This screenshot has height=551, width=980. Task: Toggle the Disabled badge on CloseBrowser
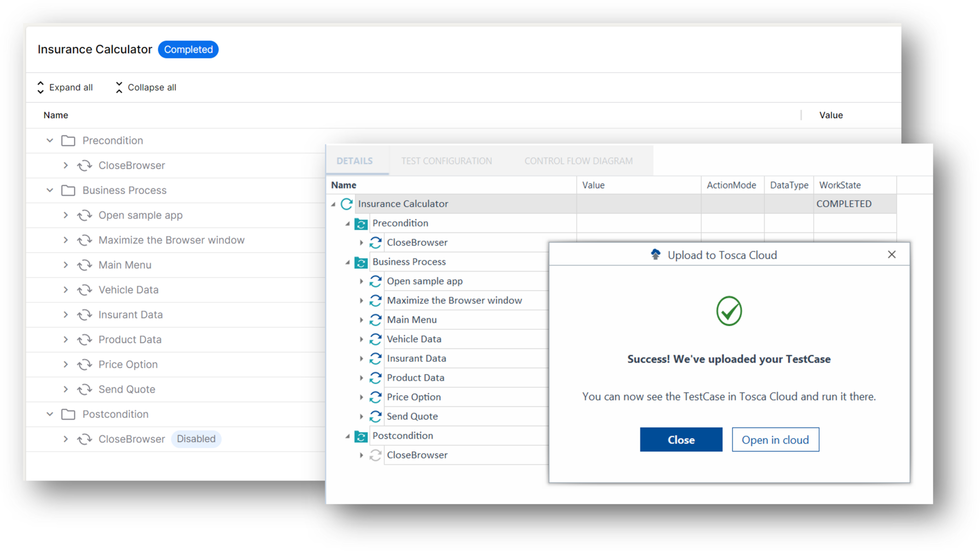pos(196,439)
